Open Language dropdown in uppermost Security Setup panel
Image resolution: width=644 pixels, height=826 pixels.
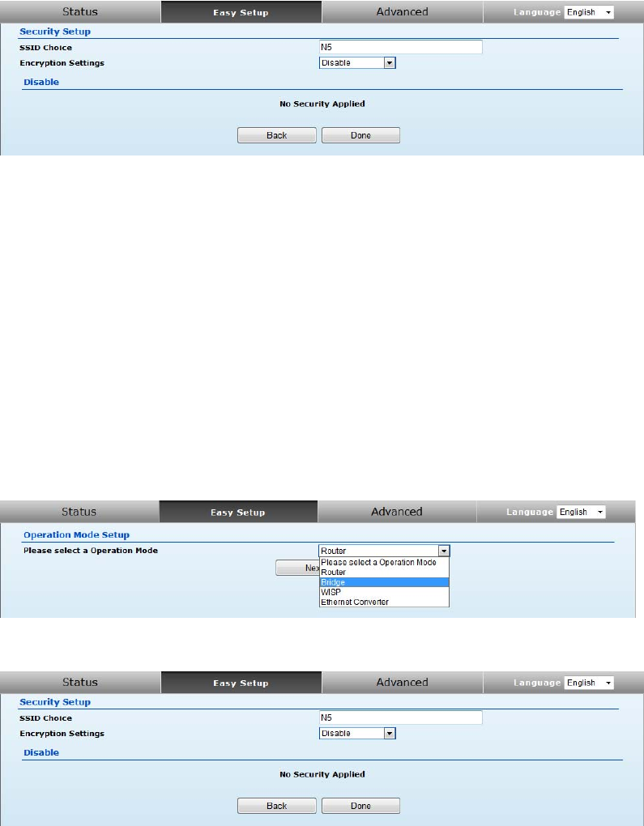[x=589, y=12]
